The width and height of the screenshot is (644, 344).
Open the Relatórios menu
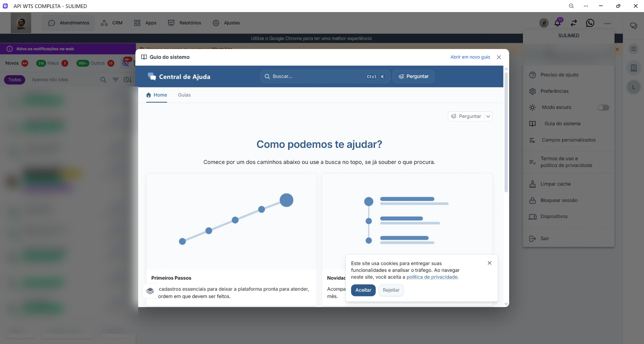pos(184,23)
